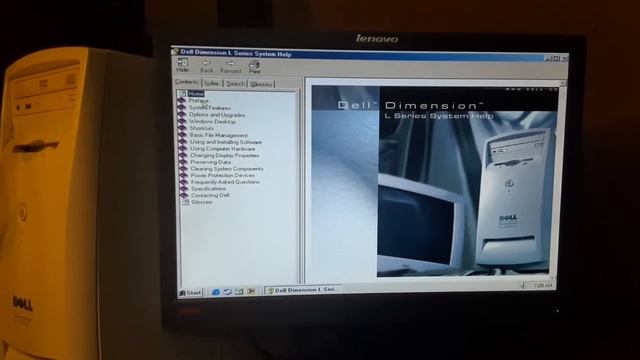Open the Contacting Dell book icon

click(184, 195)
